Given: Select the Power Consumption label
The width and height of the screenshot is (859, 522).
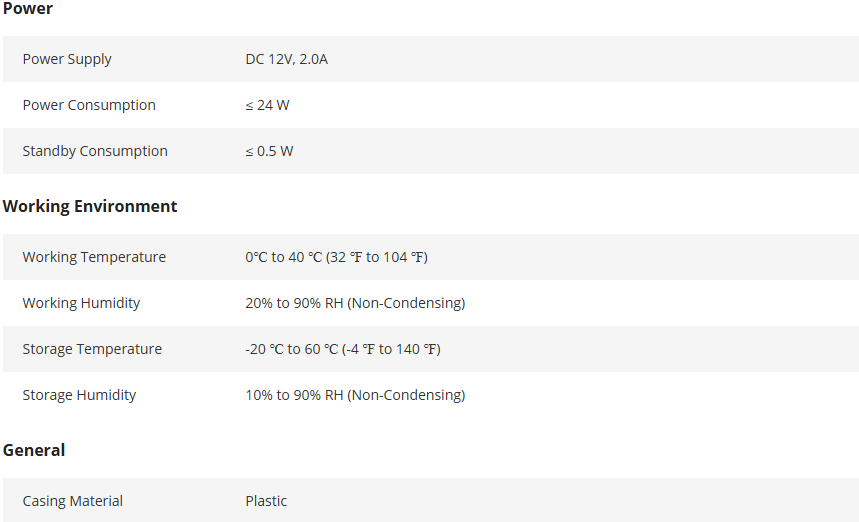Looking at the screenshot, I should click(x=89, y=105).
